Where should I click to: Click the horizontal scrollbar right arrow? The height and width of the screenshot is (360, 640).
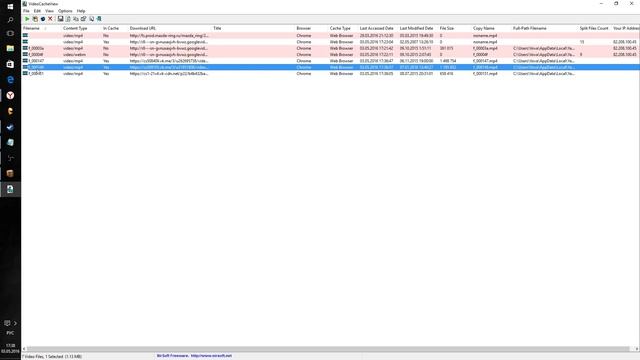[636, 349]
